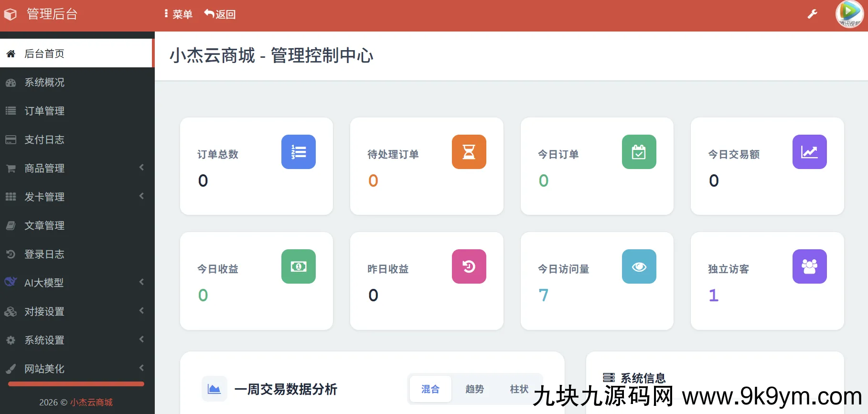
Task: Click the orange hourglass pending orders icon
Action: 469,152
